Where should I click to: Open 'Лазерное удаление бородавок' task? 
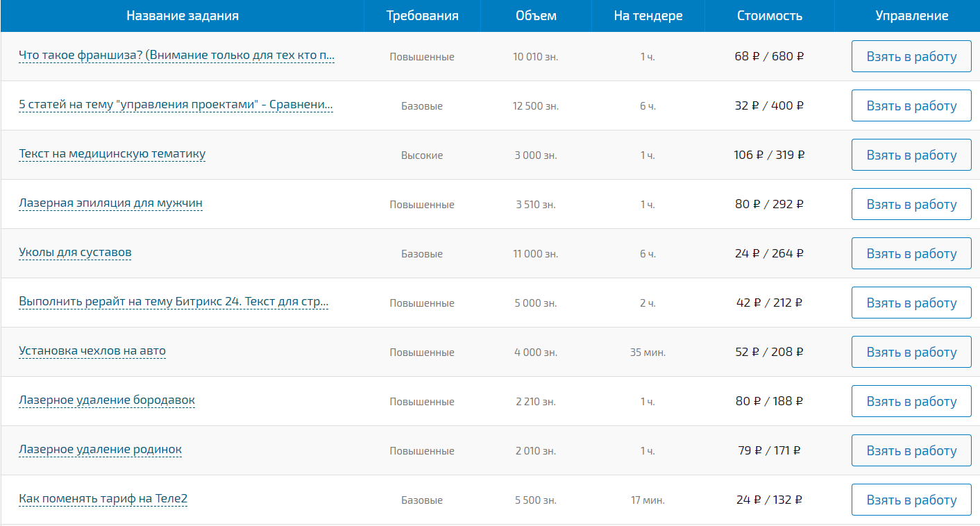[x=107, y=400]
